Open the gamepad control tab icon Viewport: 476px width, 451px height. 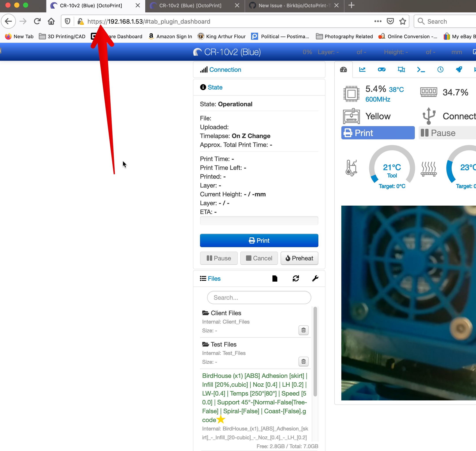pyautogui.click(x=382, y=70)
